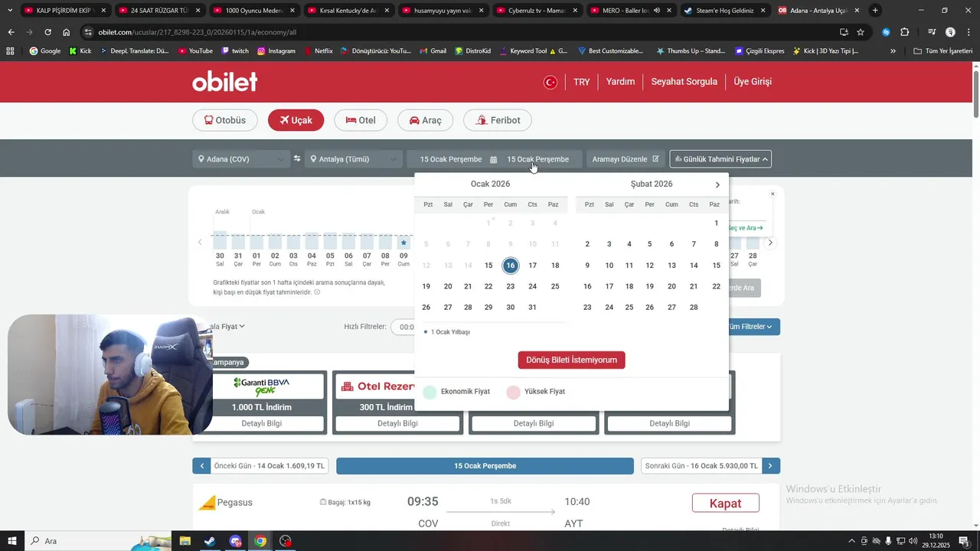Bookmark this page with star icon
Viewport: 980px width, 551px height.
[x=861, y=32]
